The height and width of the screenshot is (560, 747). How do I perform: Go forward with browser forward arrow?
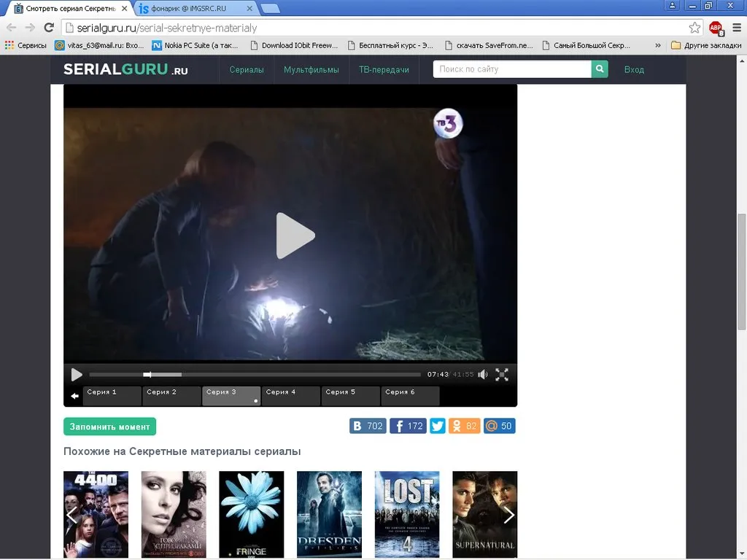(x=30, y=28)
